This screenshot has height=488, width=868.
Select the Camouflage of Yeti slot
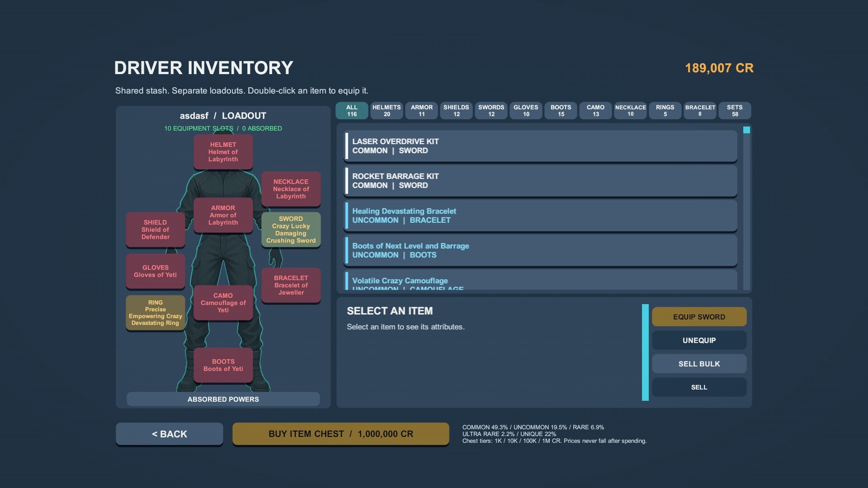point(223,303)
